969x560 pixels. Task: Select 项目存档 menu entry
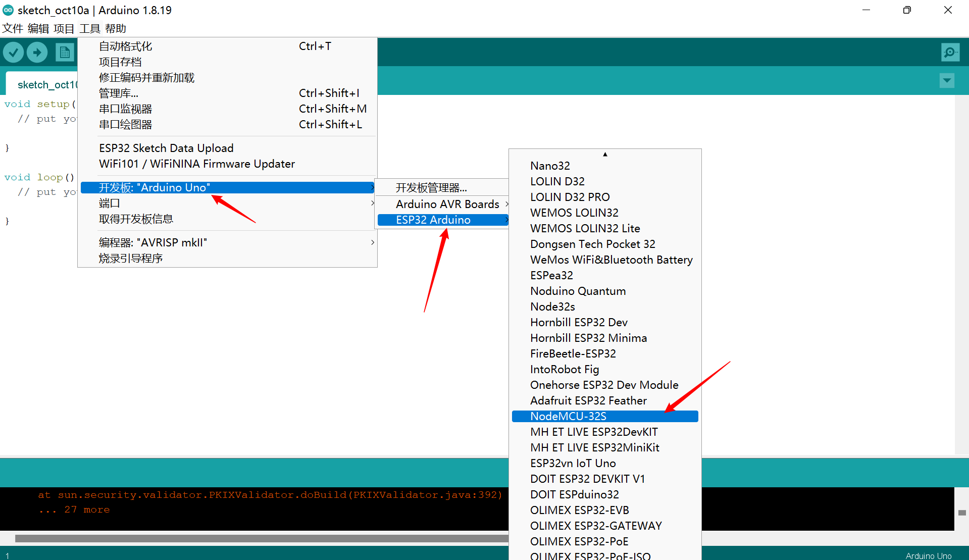click(x=227, y=62)
